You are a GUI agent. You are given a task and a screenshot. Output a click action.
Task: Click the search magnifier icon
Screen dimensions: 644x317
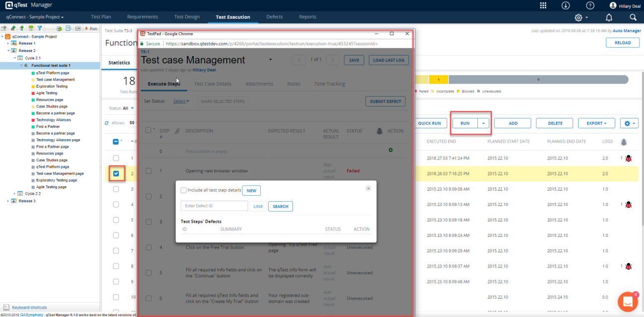pos(633,17)
